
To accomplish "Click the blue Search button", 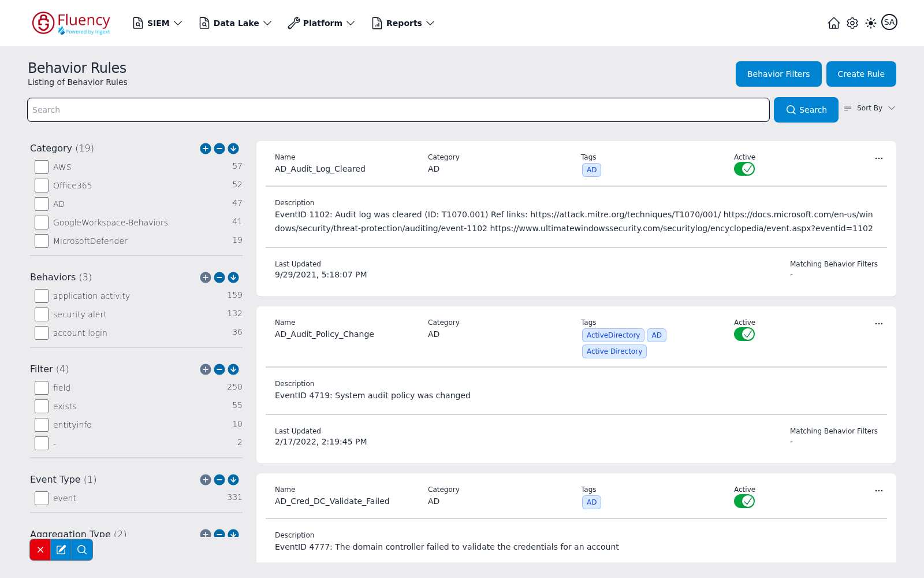I will [x=806, y=110].
